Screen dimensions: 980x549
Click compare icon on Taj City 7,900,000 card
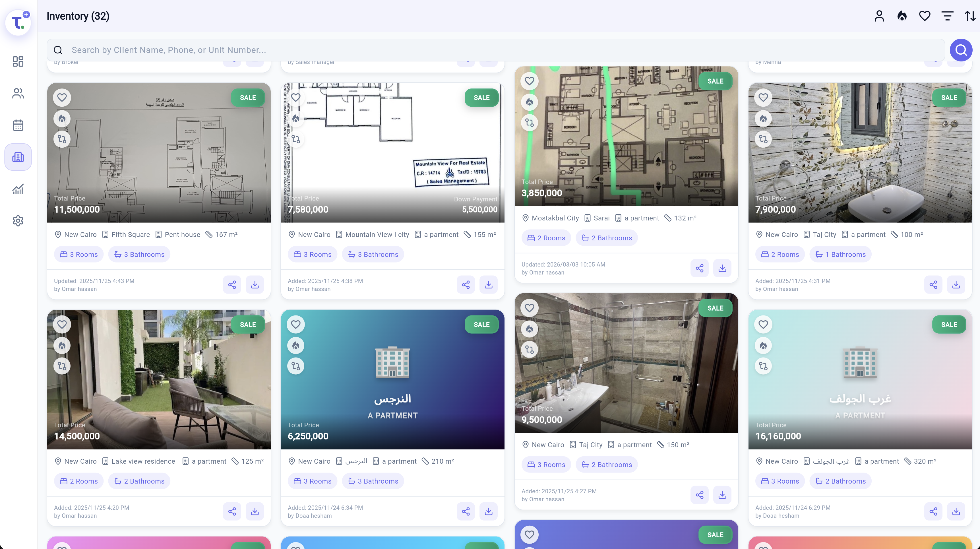coord(764,139)
